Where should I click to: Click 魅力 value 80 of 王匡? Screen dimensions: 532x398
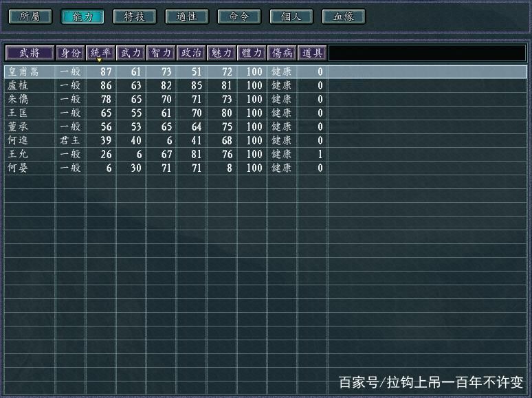[227, 113]
